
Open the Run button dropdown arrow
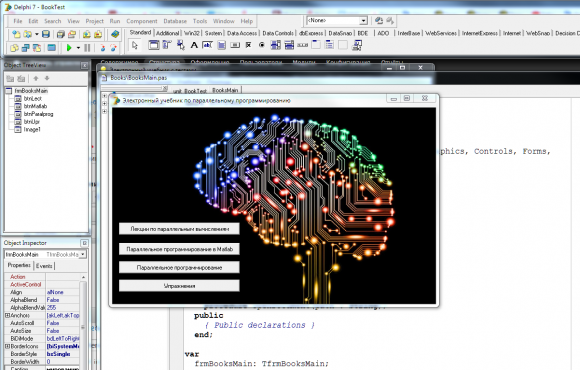[x=78, y=48]
